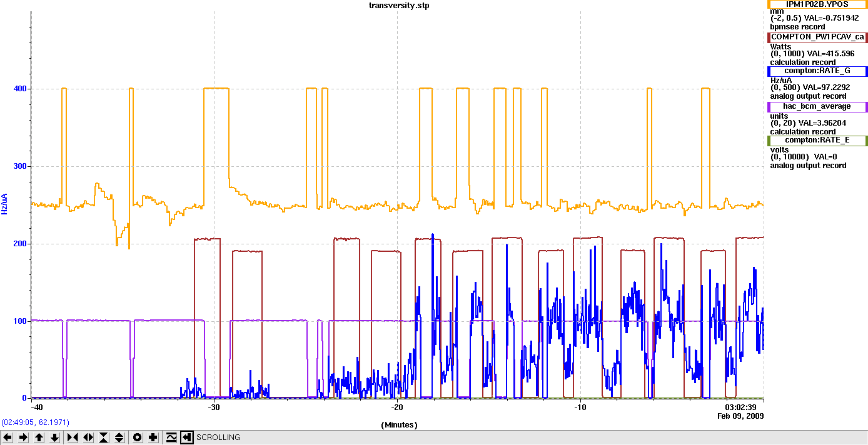868x445 pixels.
Task: Click the -40 x-axis tick label
Action: 37,407
